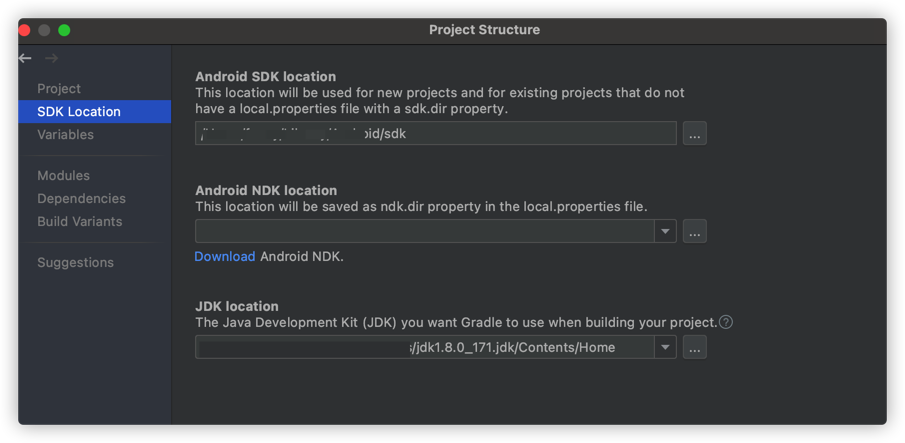Screen dimensions: 905x443
Task: Expand the JDK location dropdown
Action: click(665, 347)
